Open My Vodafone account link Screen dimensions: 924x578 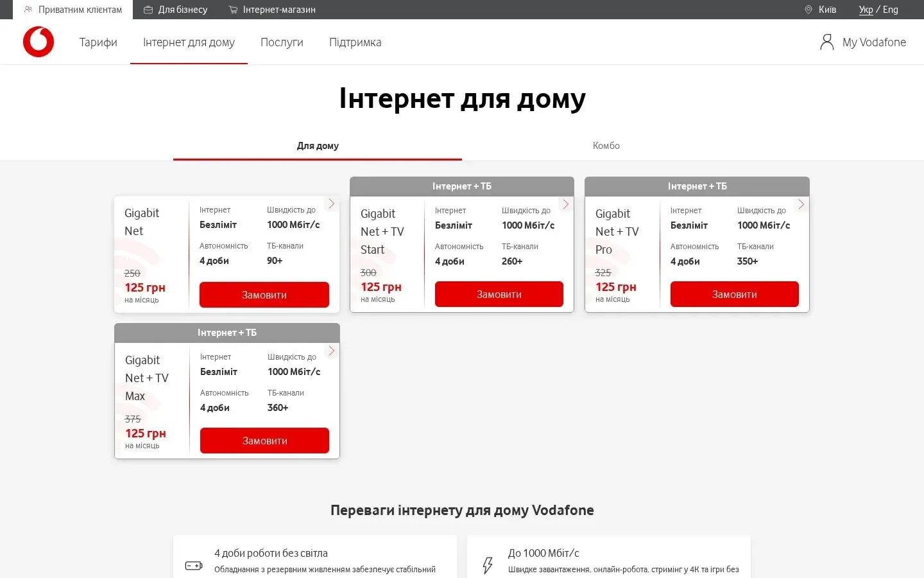coord(863,42)
